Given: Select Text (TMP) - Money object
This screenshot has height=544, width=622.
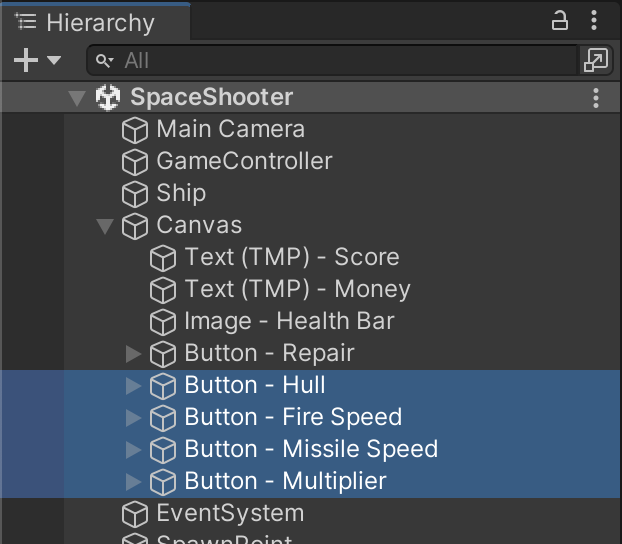Looking at the screenshot, I should [x=297, y=290].
